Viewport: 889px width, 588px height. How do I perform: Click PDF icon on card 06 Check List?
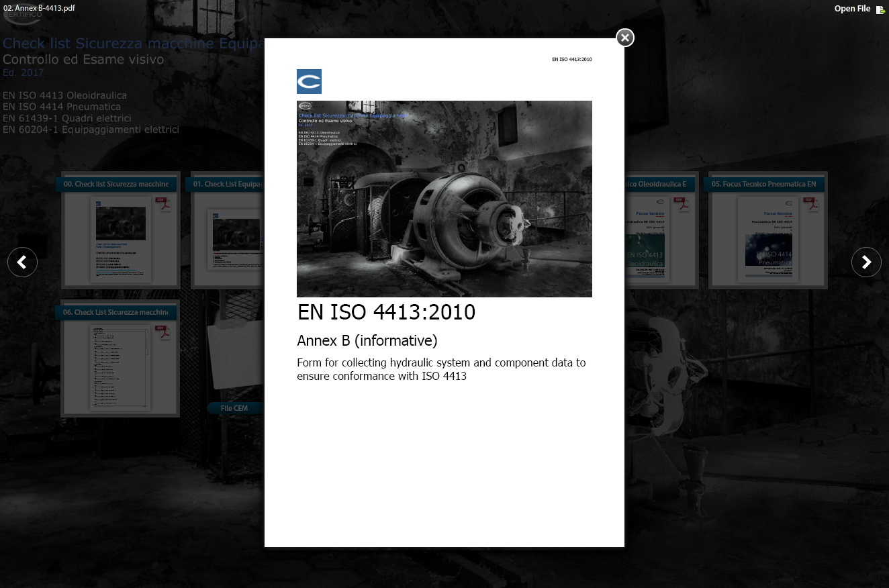click(x=163, y=333)
